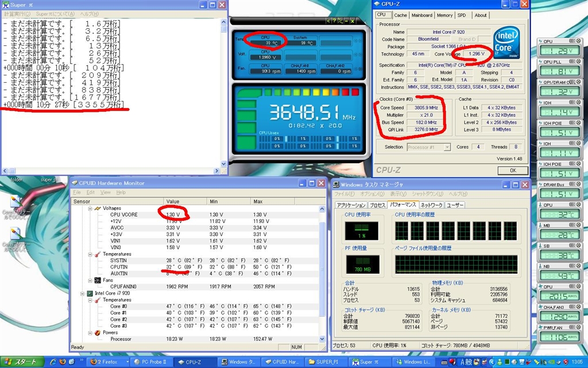Open Firefox taskbar group dropdown arrow
Viewport: 588px width, 368px height.
127,362
